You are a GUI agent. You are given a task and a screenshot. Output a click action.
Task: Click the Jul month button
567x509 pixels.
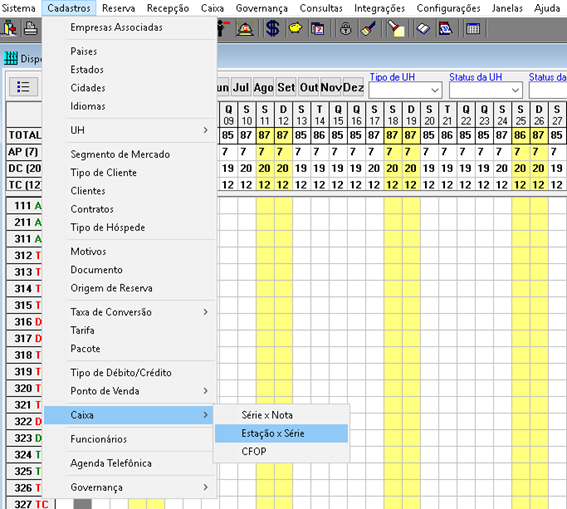coord(241,87)
